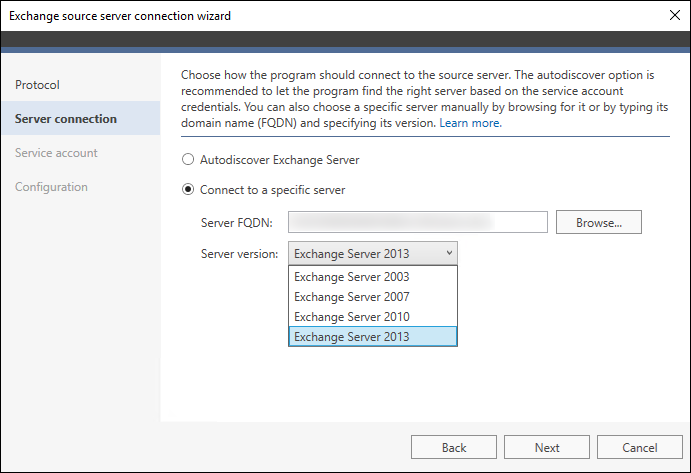Pick highlighted Exchange Server 2013 list entry

click(x=373, y=336)
